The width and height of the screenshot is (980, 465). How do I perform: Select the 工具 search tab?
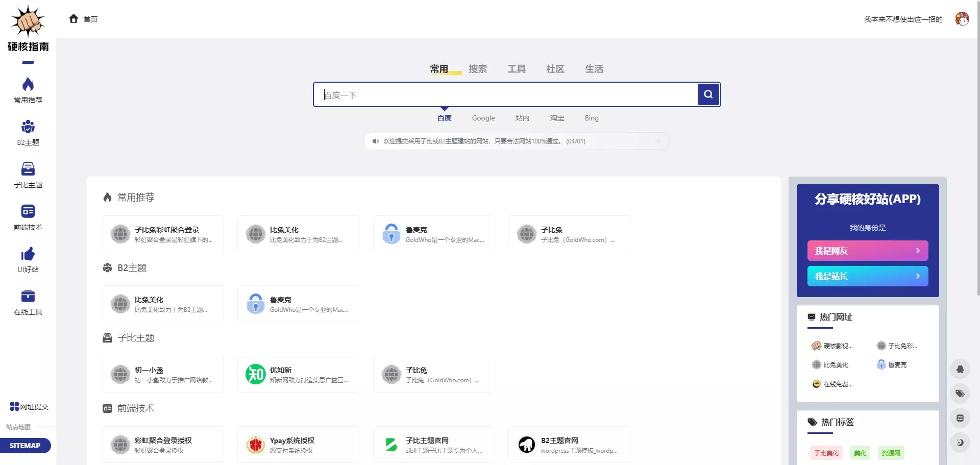tap(517, 69)
